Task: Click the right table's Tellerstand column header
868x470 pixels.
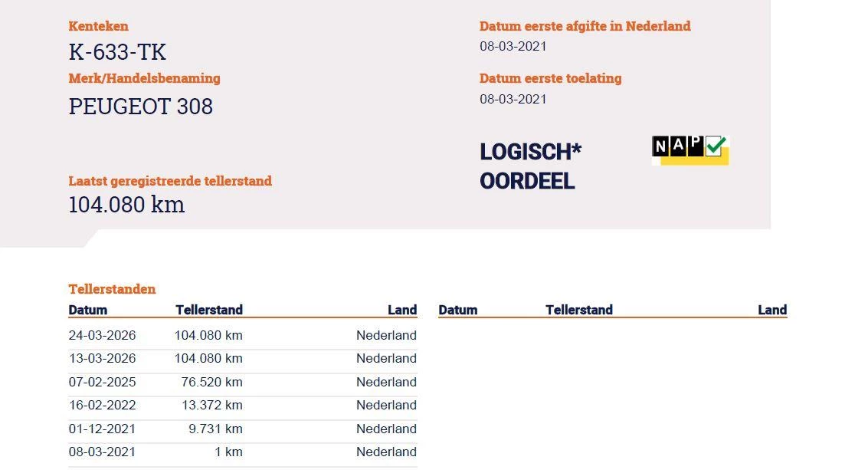Action: (578, 310)
